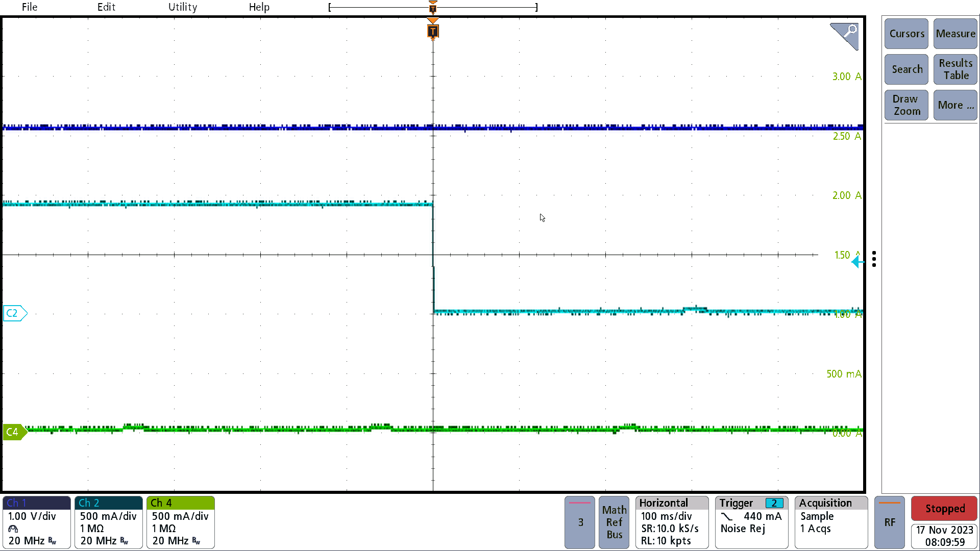
Task: Click the Ch 2 bandwidth limit Bw icon
Action: click(x=124, y=541)
